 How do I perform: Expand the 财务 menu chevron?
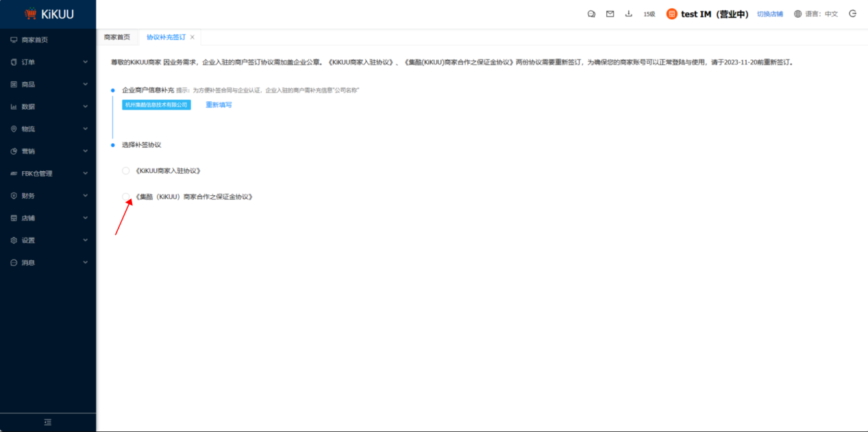(x=85, y=196)
